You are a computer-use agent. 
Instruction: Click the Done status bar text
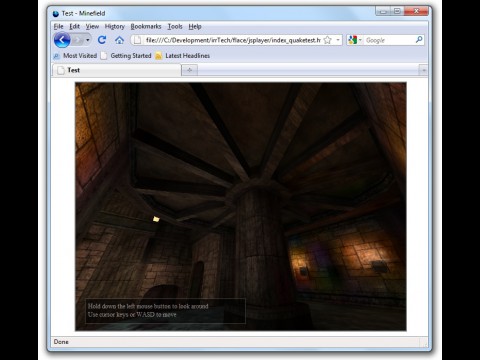click(61, 342)
